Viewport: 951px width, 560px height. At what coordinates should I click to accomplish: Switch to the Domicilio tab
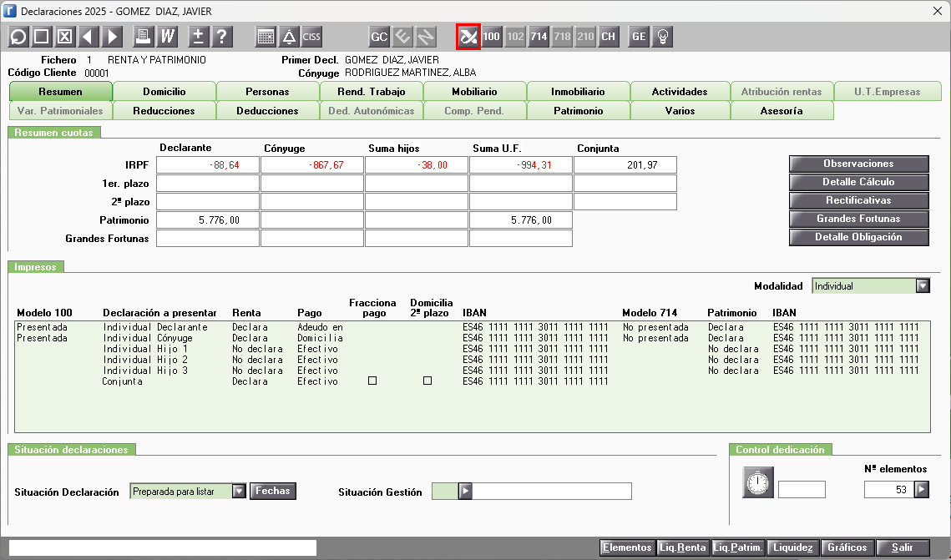(x=164, y=92)
